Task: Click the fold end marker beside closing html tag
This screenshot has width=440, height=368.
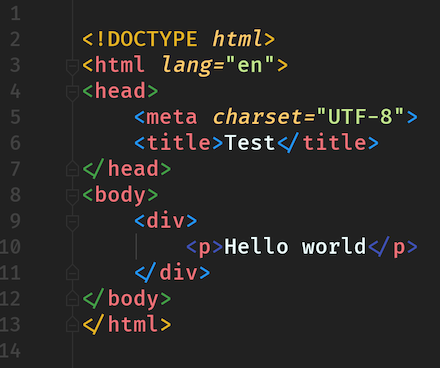Action: (x=72, y=324)
